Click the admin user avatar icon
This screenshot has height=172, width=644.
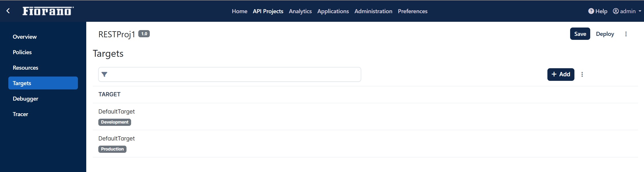tap(616, 11)
